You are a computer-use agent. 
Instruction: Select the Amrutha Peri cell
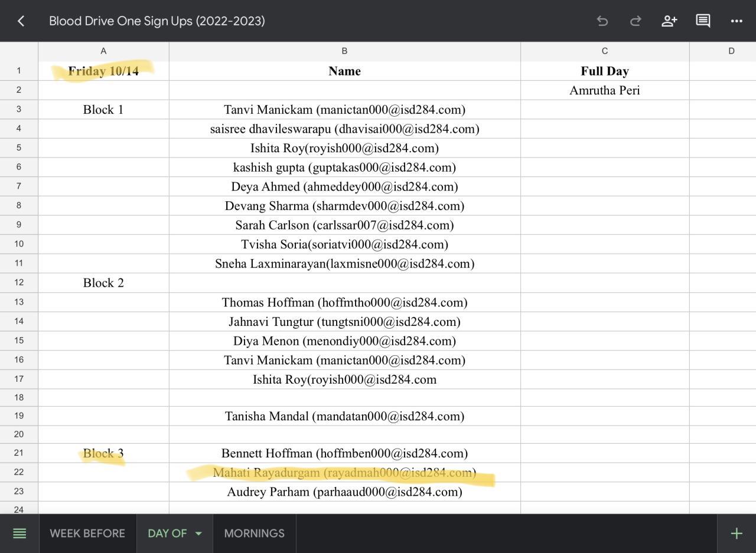(604, 90)
